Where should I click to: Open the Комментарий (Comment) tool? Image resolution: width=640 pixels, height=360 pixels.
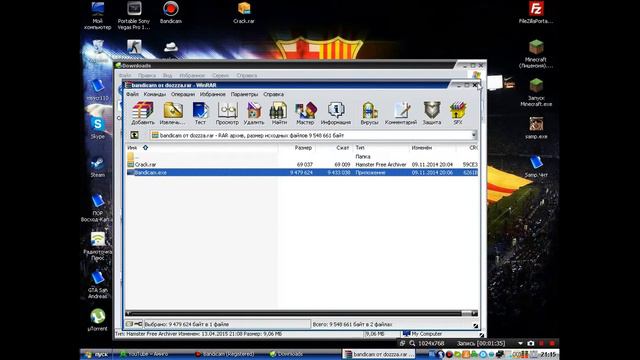pos(401,113)
